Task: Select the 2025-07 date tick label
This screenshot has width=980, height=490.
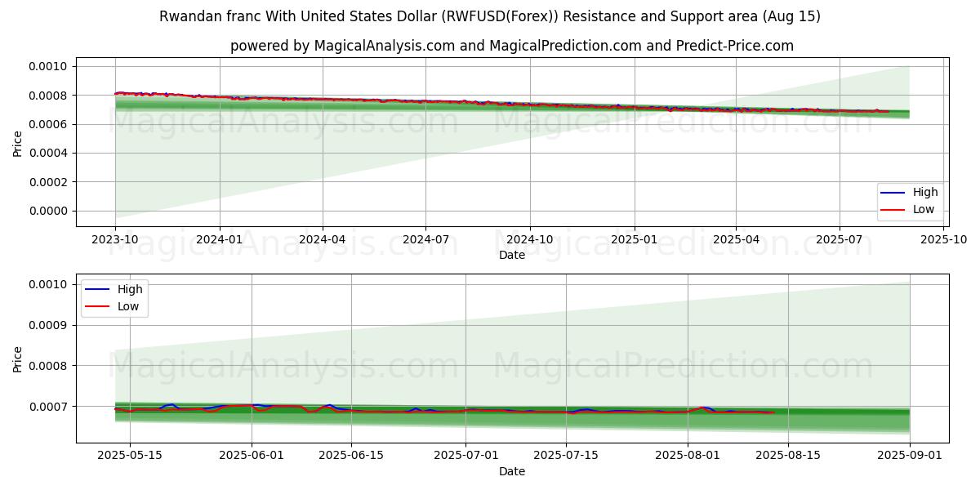Action: click(840, 239)
